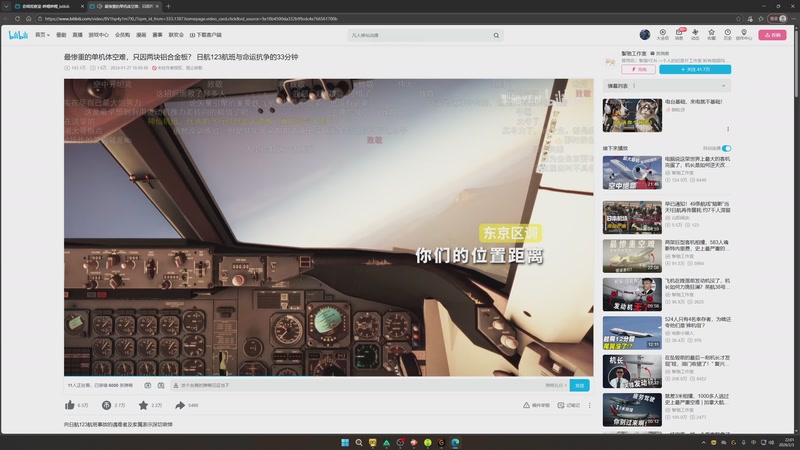The image size is (800, 450).
Task: Open recommended thumbnail labeled 机长
Action: pos(632,371)
